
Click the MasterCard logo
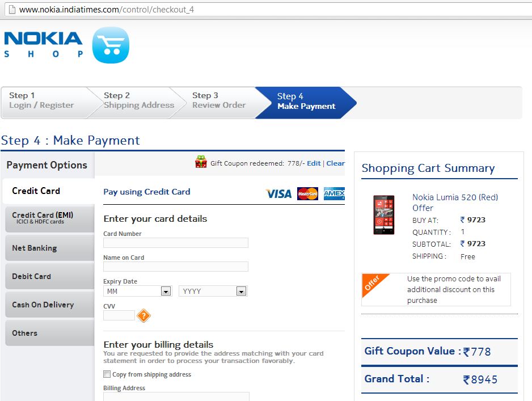pos(307,194)
